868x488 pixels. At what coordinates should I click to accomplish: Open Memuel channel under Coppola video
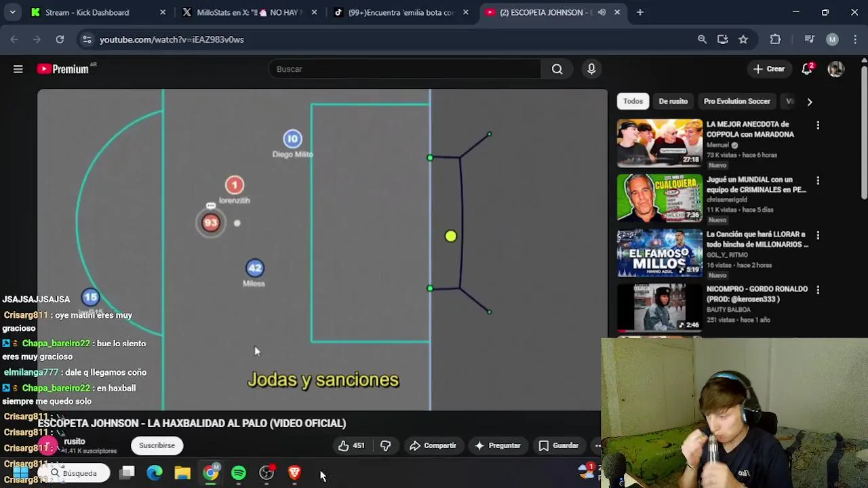pos(717,145)
